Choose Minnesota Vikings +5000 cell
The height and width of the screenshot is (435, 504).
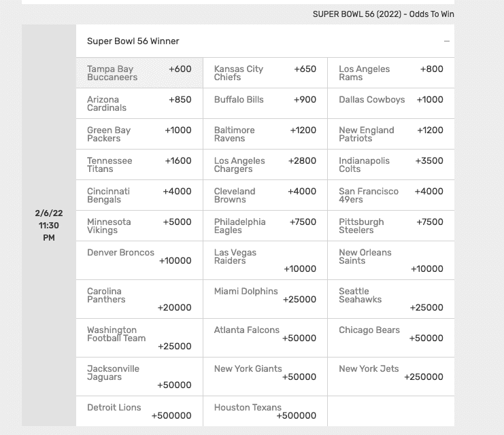[x=139, y=226]
